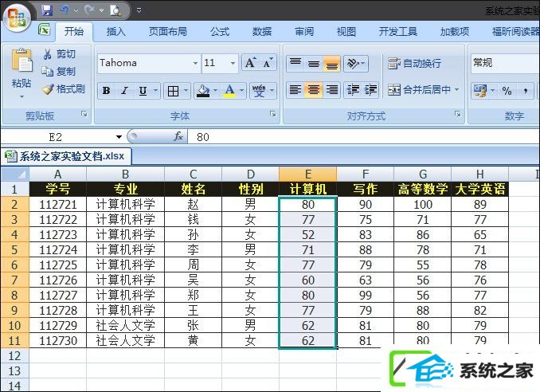This screenshot has width=540, height=392.
Task: Select the row 5 header
Action: pyautogui.click(x=15, y=249)
